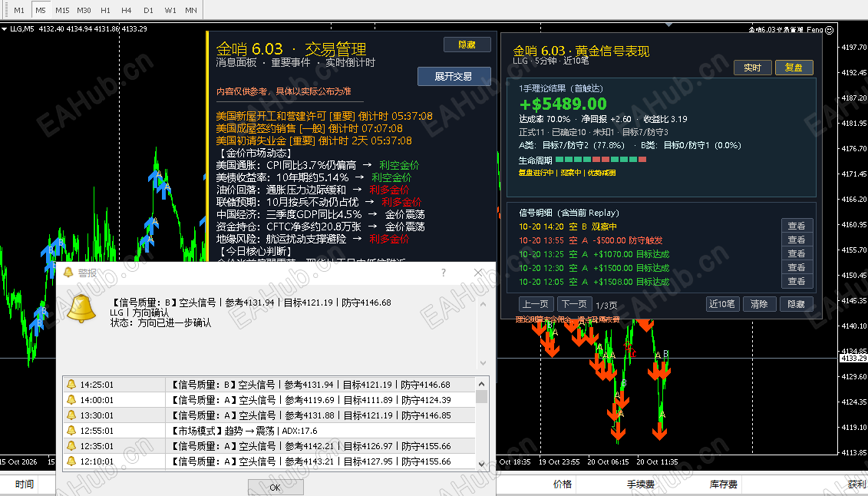Screen dimensions: 868x496
Task: Select the 14:00:01 alert row
Action: click(x=269, y=400)
